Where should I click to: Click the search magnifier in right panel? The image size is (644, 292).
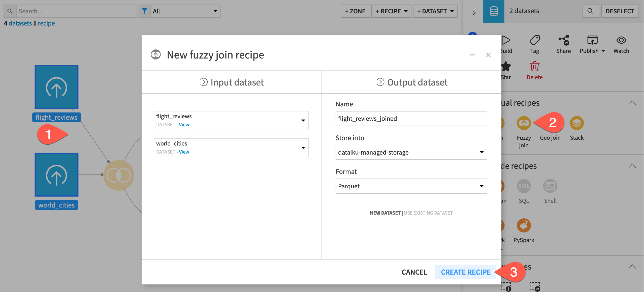(590, 11)
